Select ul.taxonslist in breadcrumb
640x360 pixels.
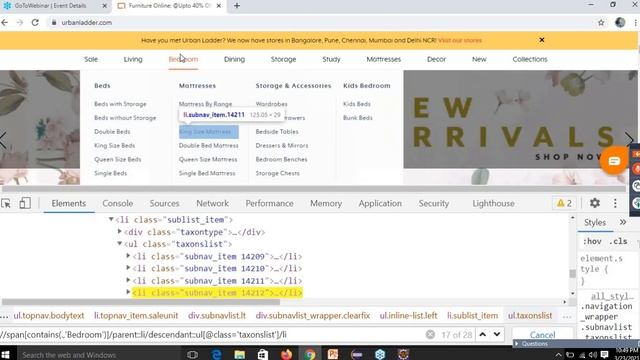pyautogui.click(x=530, y=316)
